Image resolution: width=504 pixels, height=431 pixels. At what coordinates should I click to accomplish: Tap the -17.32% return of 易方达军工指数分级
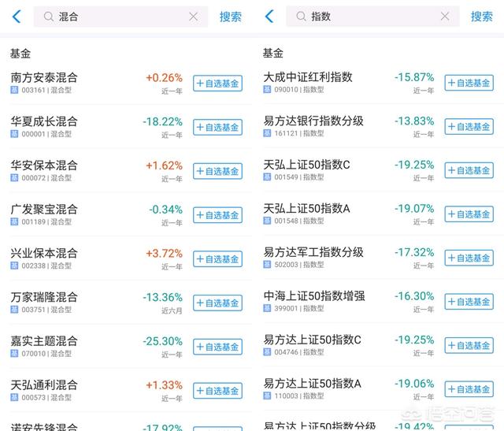[414, 252]
